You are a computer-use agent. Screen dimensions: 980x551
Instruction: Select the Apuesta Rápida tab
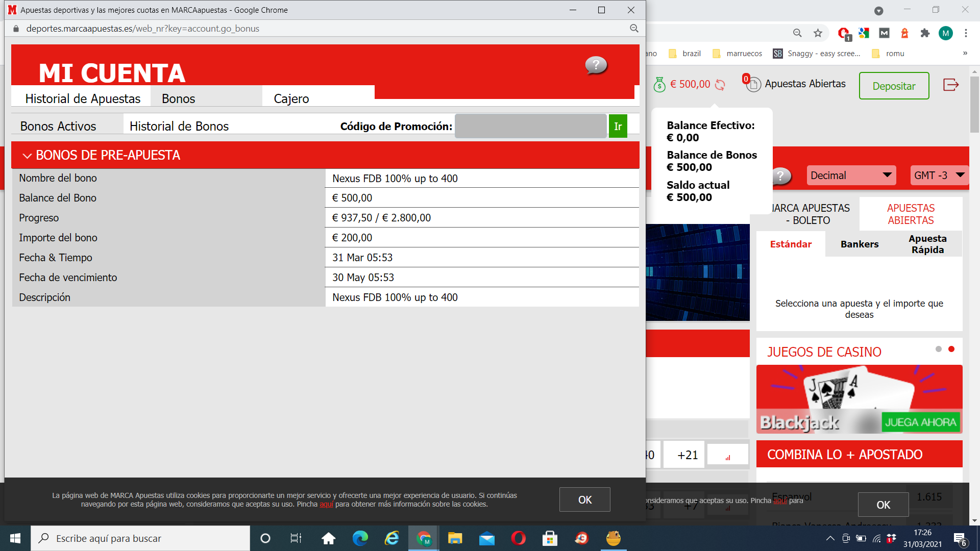(x=927, y=244)
